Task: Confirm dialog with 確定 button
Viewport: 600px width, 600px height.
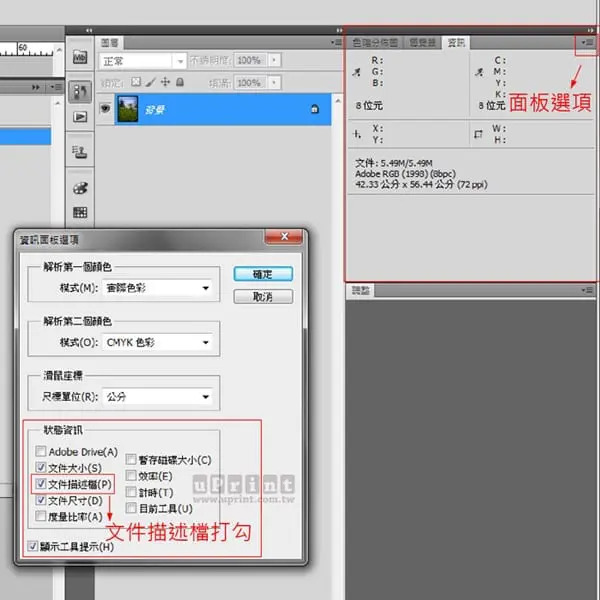Action: [263, 274]
